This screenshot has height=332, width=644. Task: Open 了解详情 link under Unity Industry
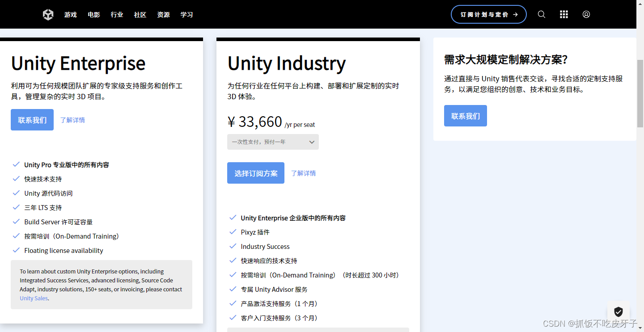tap(303, 173)
